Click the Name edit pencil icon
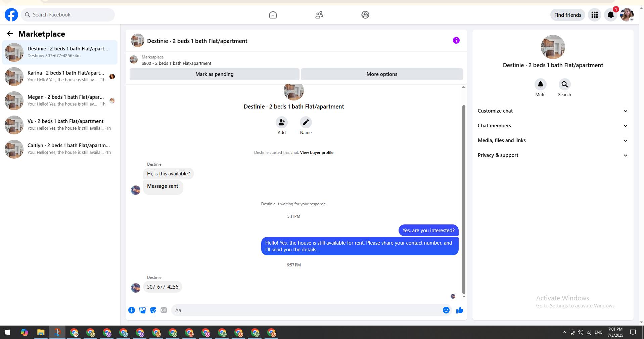Screen dimensions: 644x339 tap(306, 122)
